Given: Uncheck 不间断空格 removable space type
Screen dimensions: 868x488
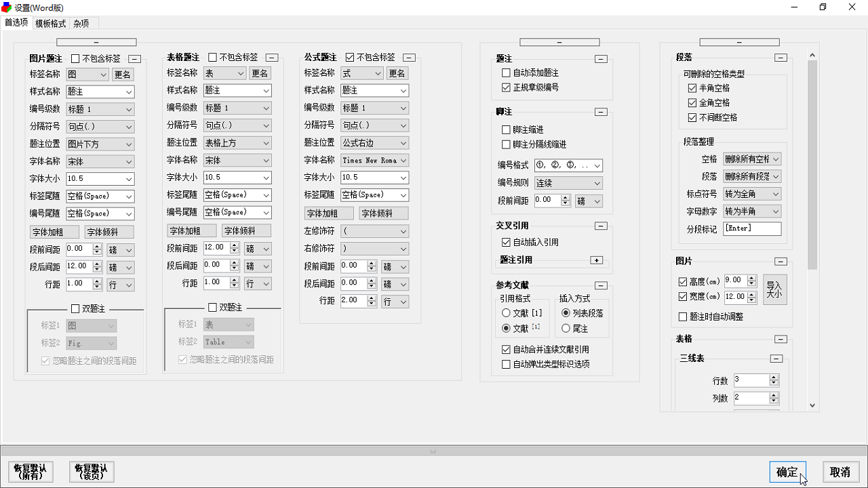Looking at the screenshot, I should pos(693,117).
